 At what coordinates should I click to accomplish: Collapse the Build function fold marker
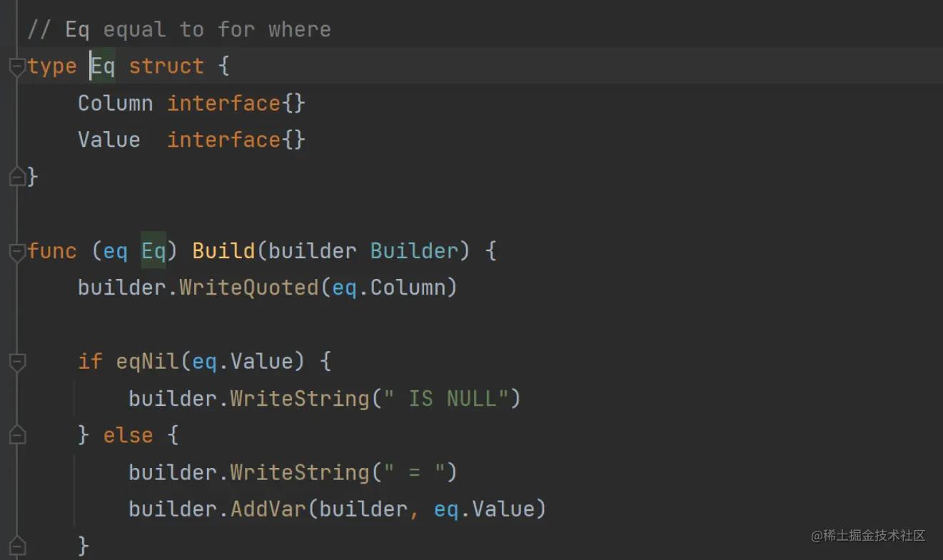coord(17,252)
